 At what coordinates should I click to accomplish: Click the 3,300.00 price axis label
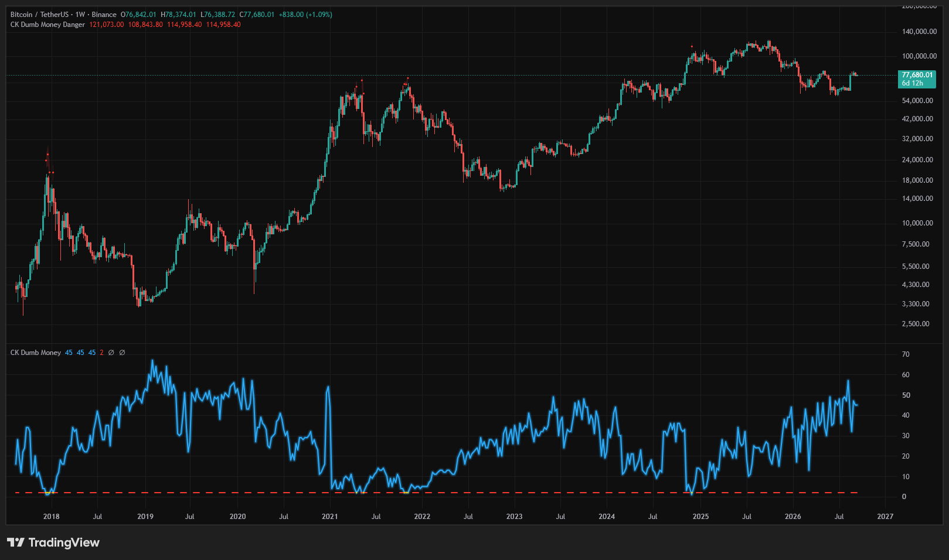point(916,304)
